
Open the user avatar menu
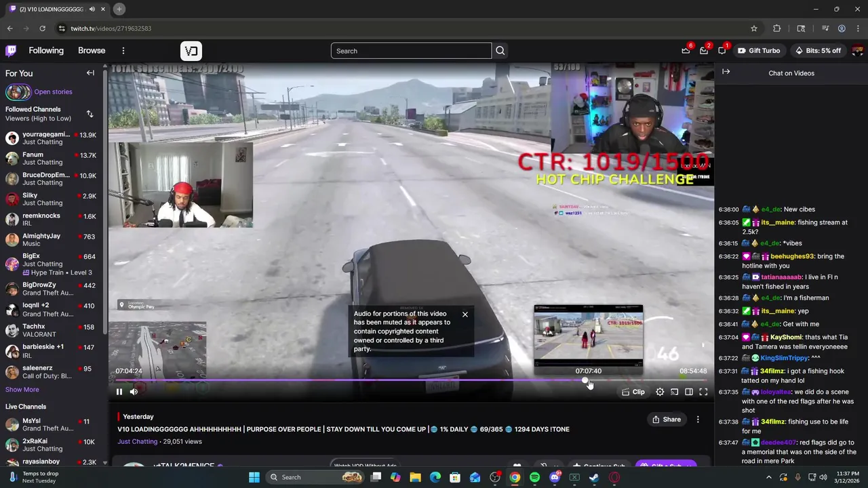point(858,51)
